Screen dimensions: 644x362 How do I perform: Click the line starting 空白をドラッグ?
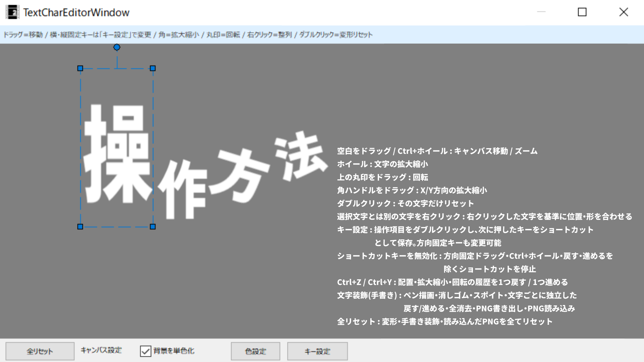[437, 151]
